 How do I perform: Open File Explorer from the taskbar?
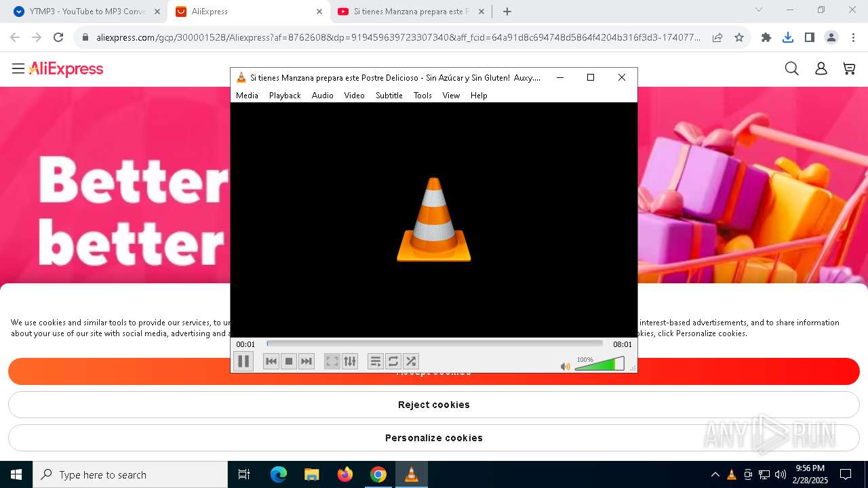(312, 474)
